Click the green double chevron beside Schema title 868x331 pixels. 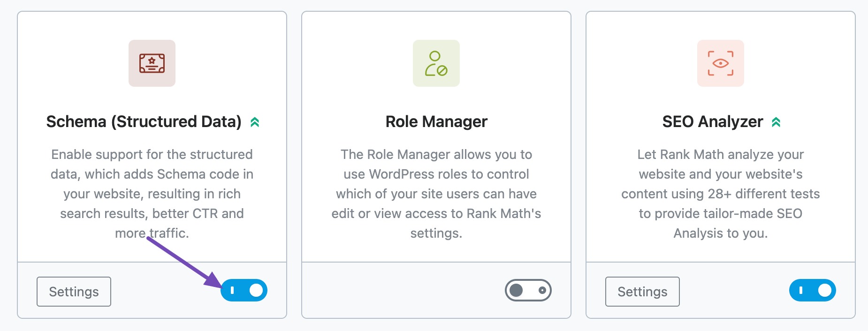coord(255,121)
